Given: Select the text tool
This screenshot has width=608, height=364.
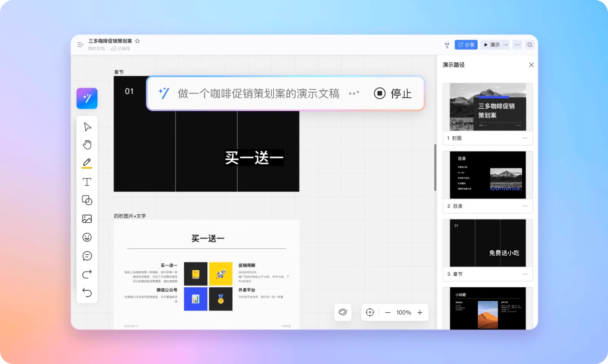Looking at the screenshot, I should point(87,182).
